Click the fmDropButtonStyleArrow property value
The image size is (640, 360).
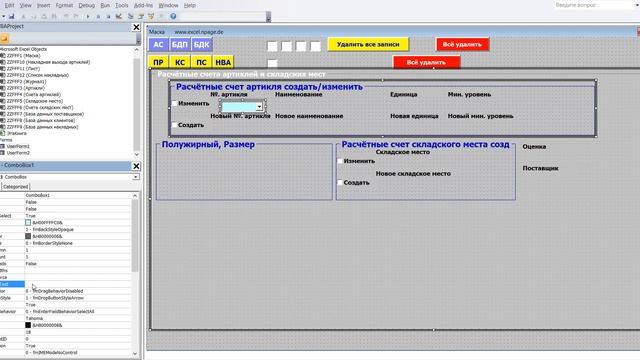[x=54, y=298]
